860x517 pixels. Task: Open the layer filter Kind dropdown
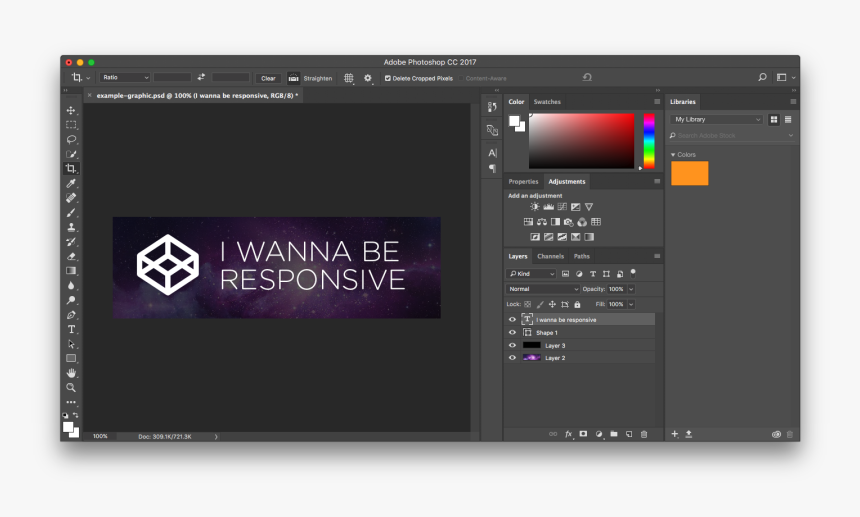pos(531,274)
